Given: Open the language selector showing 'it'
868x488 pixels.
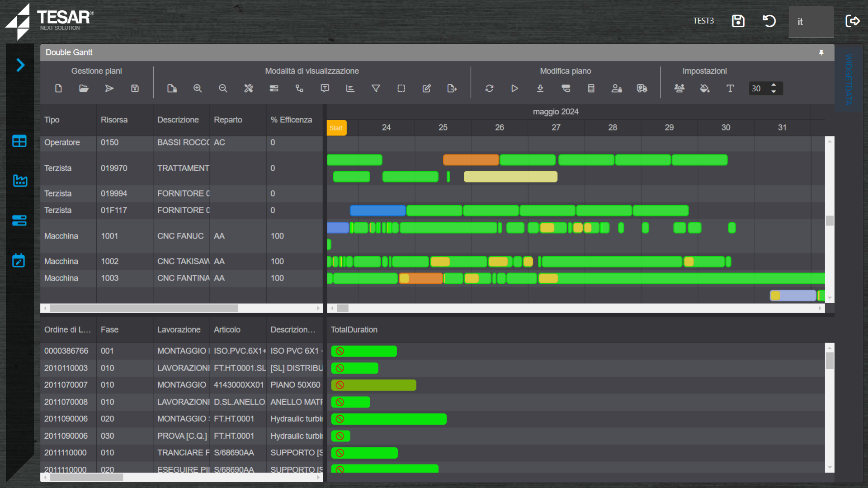Looking at the screenshot, I should tap(811, 22).
